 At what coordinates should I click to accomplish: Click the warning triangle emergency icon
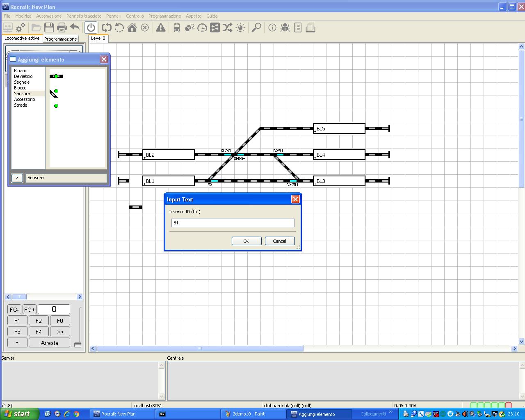click(x=161, y=27)
